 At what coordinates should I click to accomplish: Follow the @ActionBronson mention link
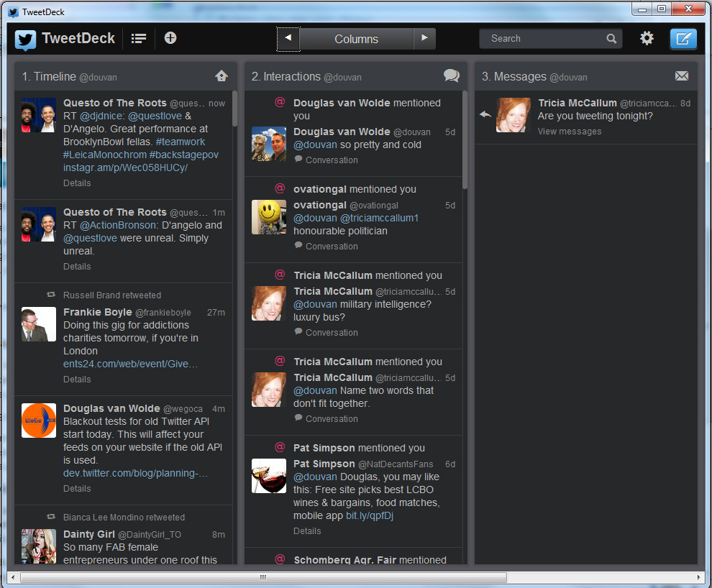pyautogui.click(x=118, y=226)
